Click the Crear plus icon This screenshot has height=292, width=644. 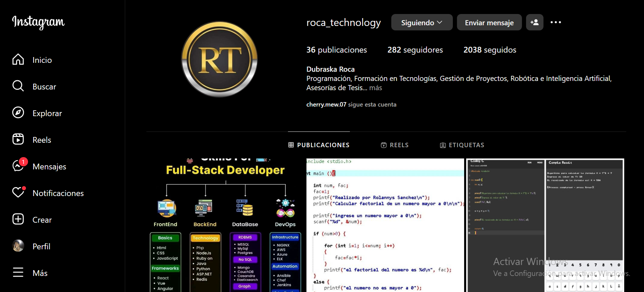coord(18,219)
